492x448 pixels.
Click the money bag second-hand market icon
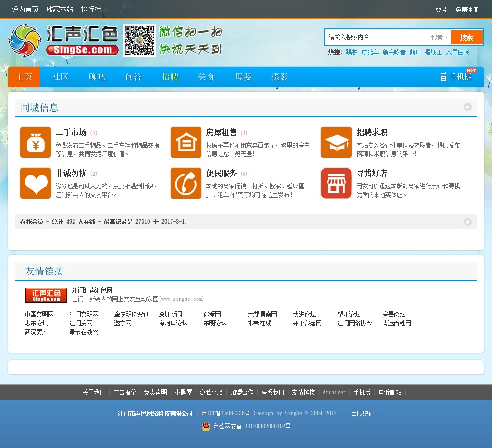point(36,142)
